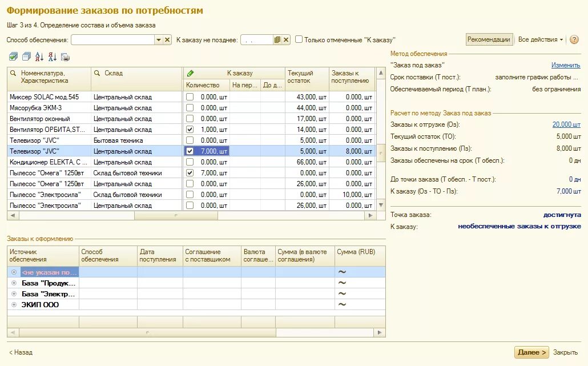This screenshot has height=366, width=588.
Task: Check Пылесос Электросила Склад бытовой техники checkbox
Action: click(x=190, y=195)
